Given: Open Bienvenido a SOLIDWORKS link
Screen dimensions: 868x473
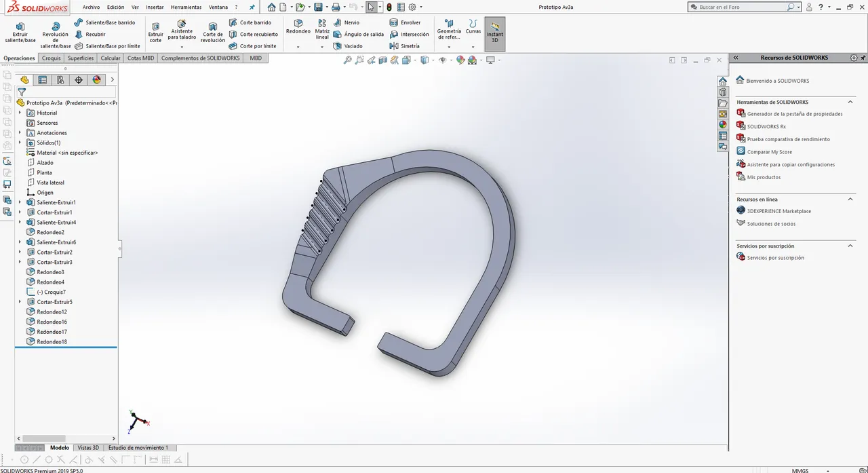Looking at the screenshot, I should [x=777, y=81].
